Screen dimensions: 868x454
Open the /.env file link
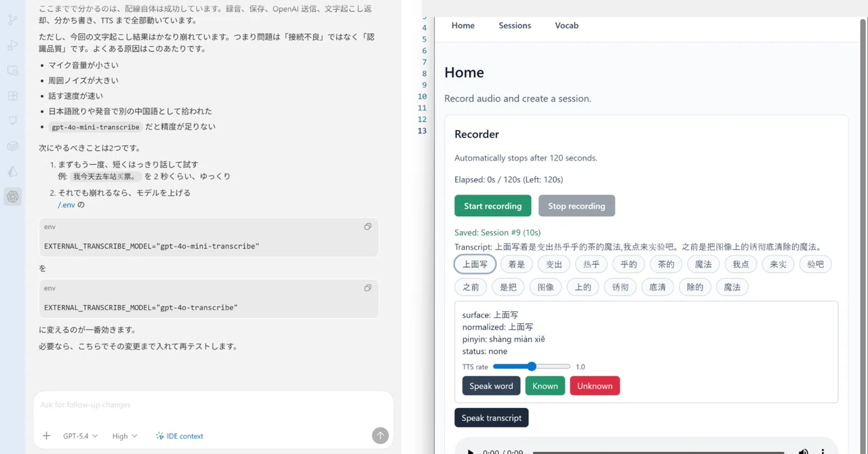point(66,205)
